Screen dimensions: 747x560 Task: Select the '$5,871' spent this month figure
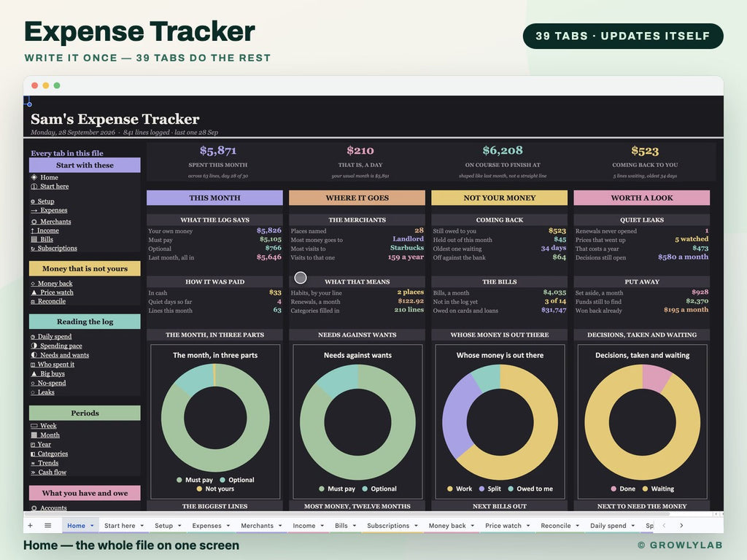click(217, 150)
